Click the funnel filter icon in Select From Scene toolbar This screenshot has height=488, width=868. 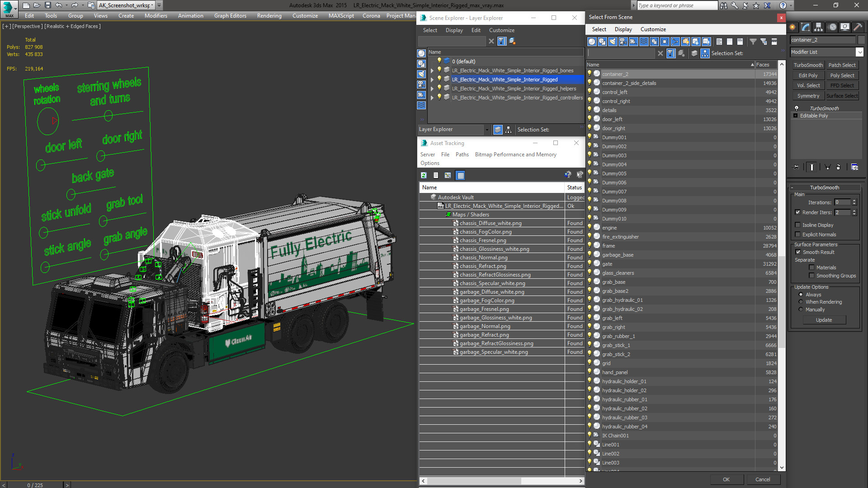[753, 42]
